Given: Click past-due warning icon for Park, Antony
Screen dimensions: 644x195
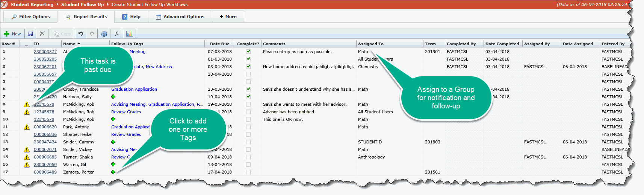Looking at the screenshot, I should 27,127.
